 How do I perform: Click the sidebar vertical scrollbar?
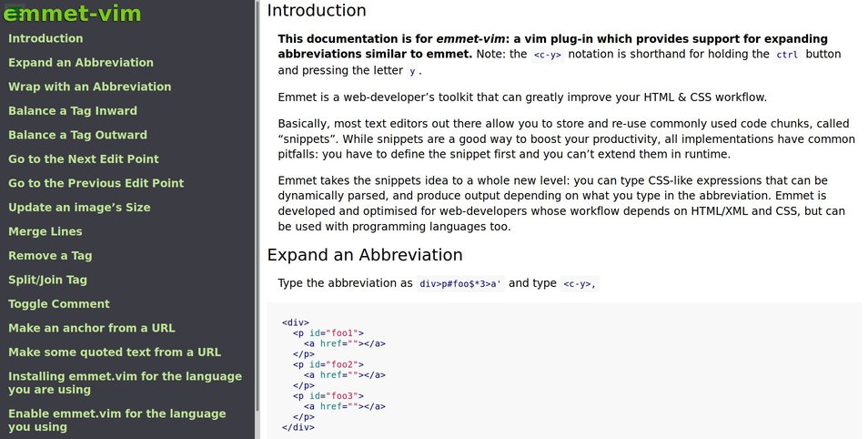(257, 205)
